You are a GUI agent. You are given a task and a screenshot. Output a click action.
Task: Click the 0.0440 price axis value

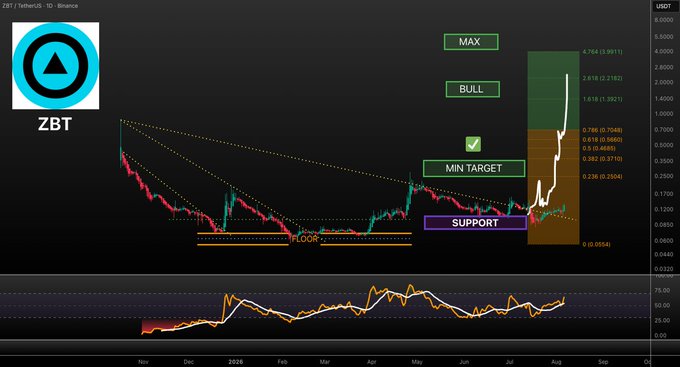664,254
